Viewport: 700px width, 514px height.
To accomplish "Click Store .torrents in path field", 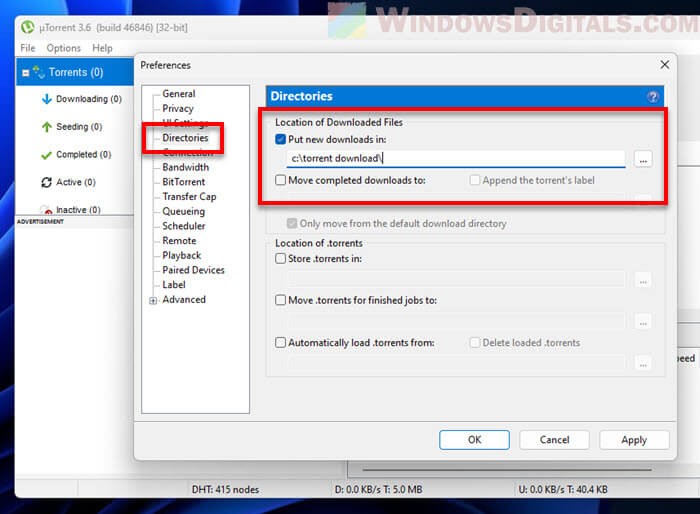I will [456, 280].
